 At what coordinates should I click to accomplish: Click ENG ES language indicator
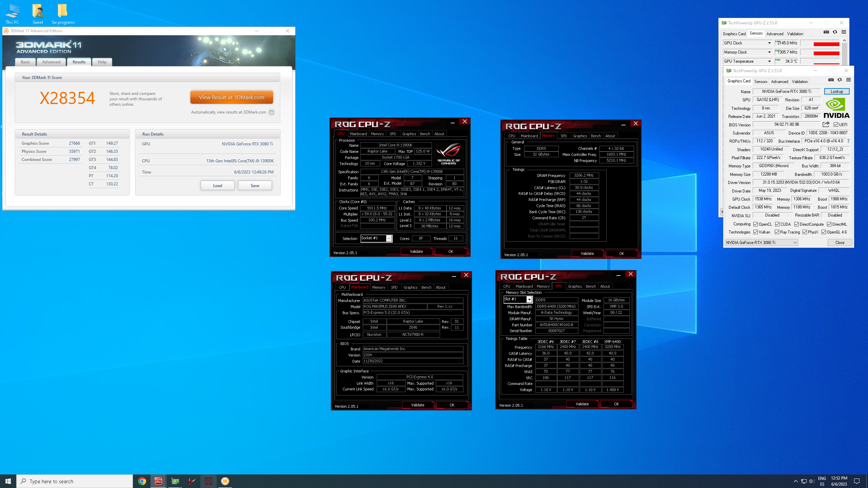(x=822, y=481)
